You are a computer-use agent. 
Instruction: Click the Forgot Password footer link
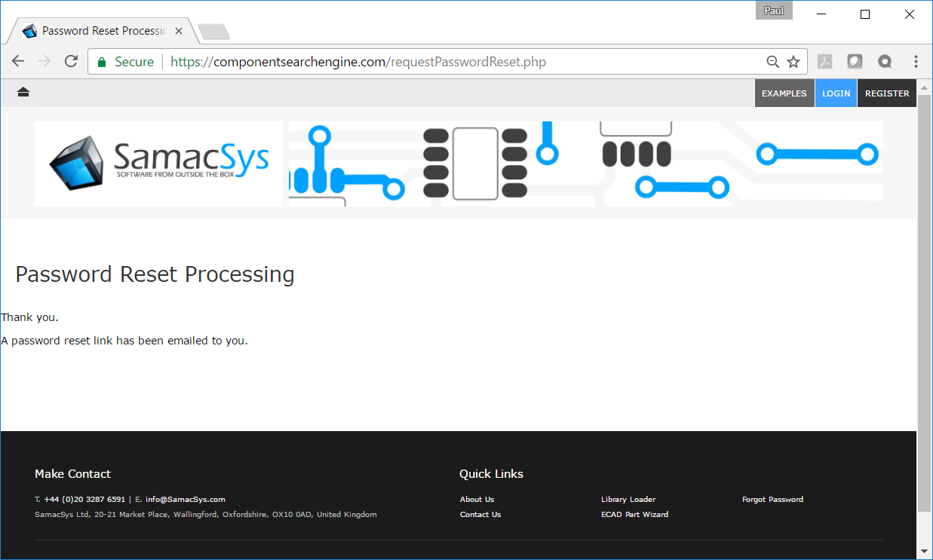click(x=772, y=499)
